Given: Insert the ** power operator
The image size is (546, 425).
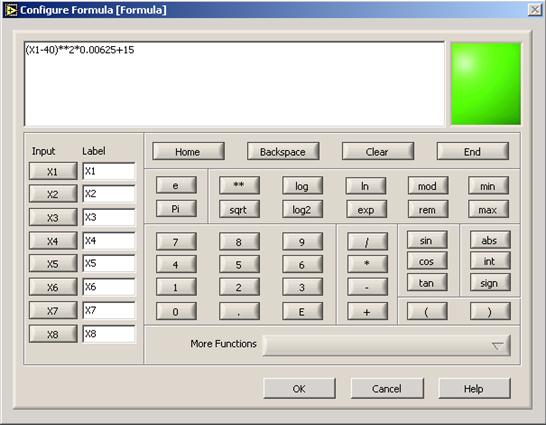Looking at the screenshot, I should point(239,185).
